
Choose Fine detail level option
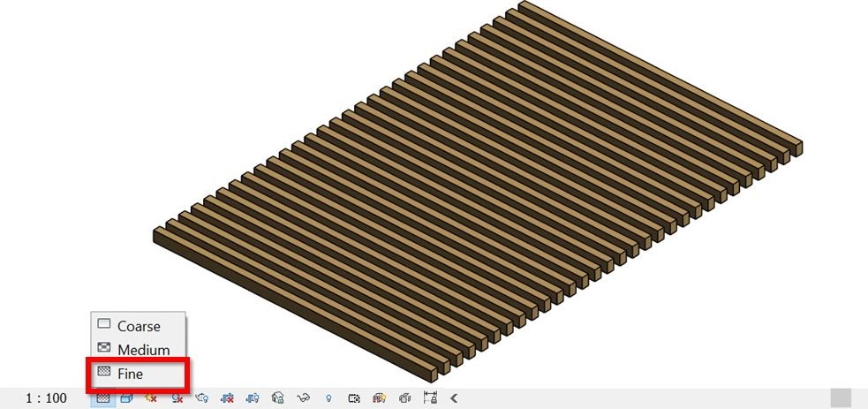[138, 374]
